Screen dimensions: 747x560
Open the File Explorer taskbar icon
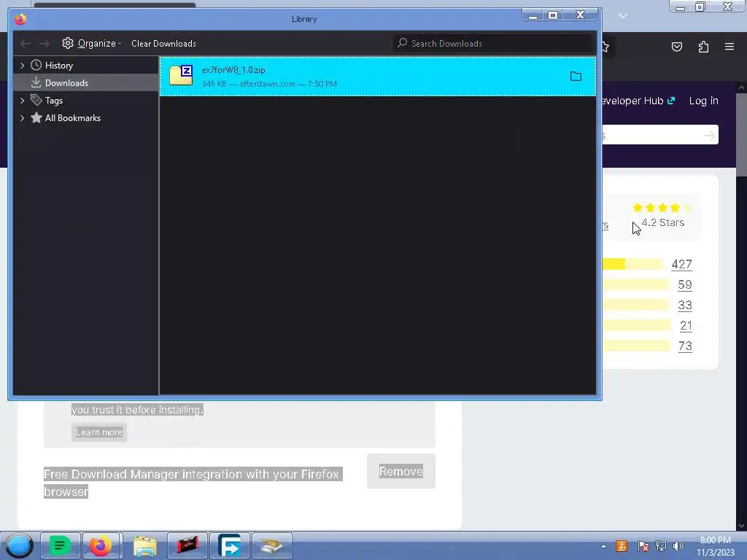point(145,545)
